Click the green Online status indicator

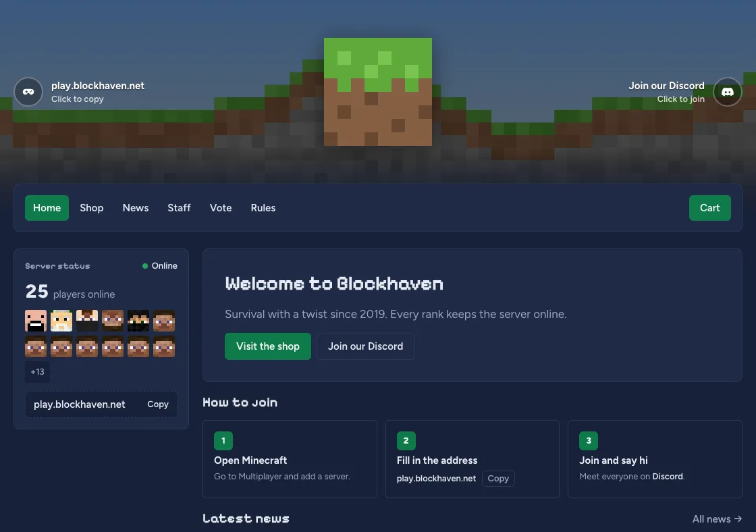pyautogui.click(x=159, y=266)
